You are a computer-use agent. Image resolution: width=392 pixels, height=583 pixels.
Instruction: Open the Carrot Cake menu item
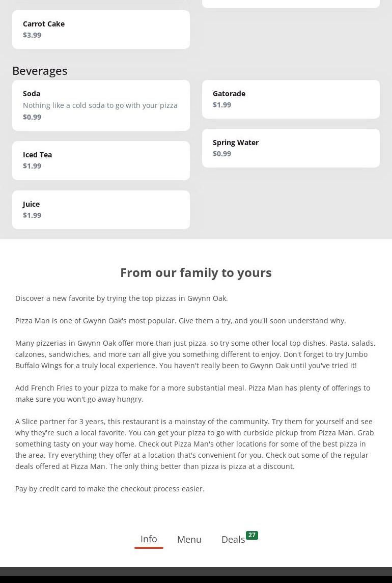pos(101,30)
